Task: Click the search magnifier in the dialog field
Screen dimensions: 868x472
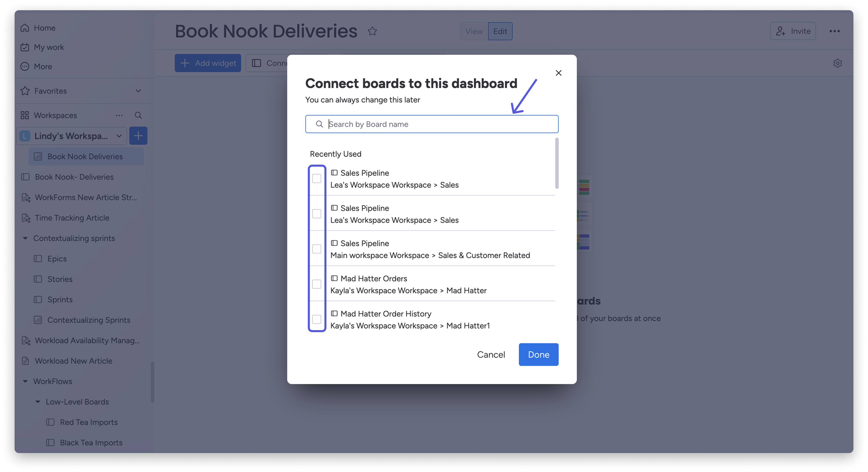Action: pyautogui.click(x=319, y=124)
